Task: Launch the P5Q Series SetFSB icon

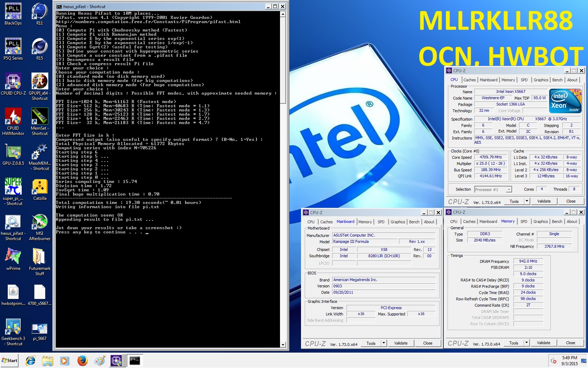Action: 13,49
